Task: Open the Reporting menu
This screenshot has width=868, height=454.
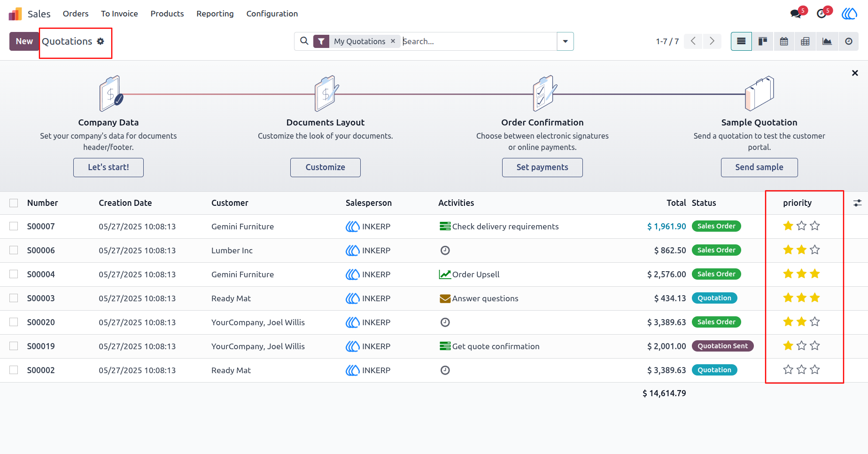Action: (215, 14)
